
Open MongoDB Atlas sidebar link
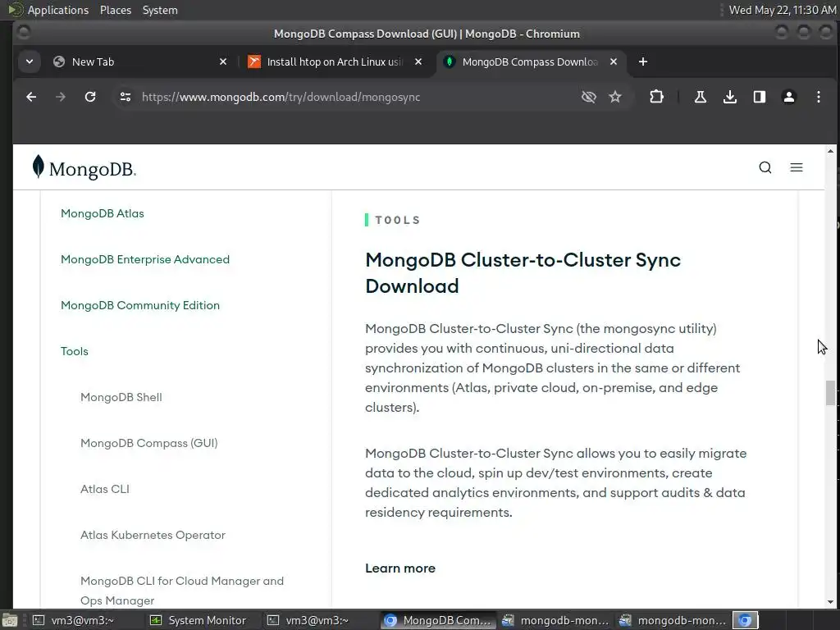pos(103,213)
